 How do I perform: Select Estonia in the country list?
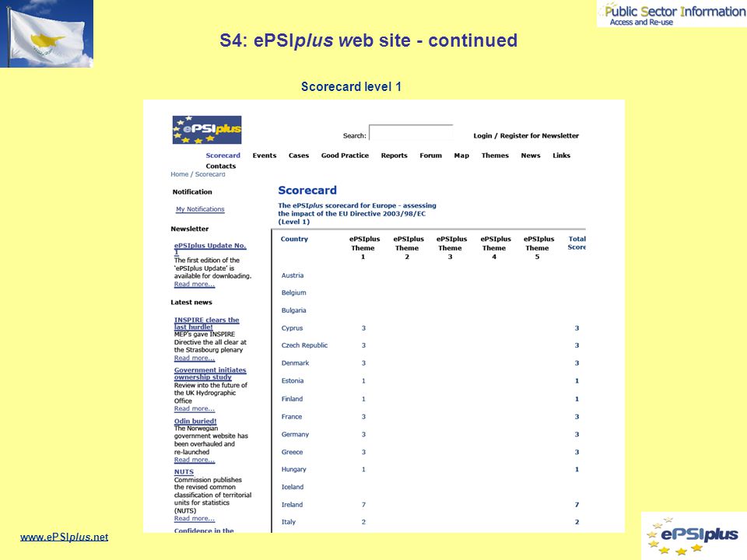pyautogui.click(x=293, y=381)
